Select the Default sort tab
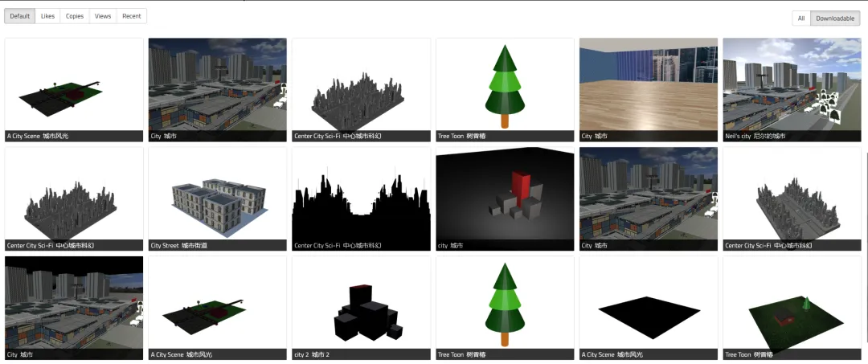Screen dimensions: 868x364 [x=20, y=16]
